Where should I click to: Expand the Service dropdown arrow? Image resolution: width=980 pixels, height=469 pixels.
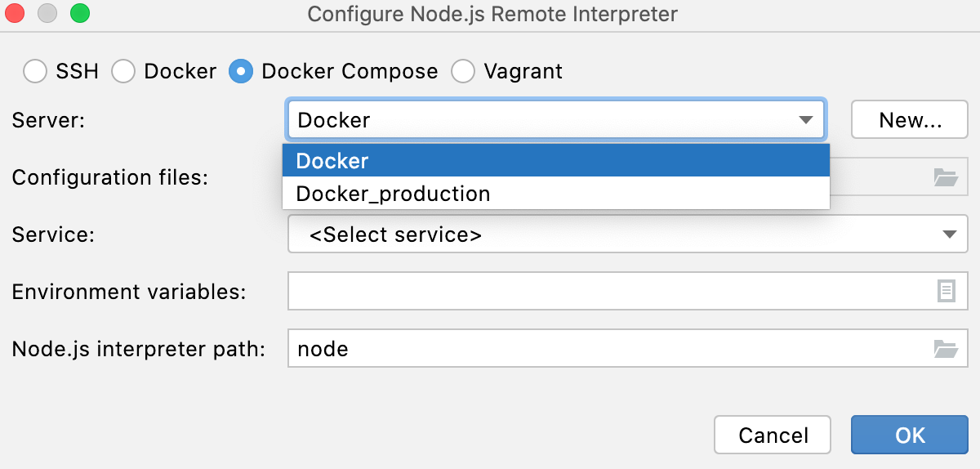949,234
